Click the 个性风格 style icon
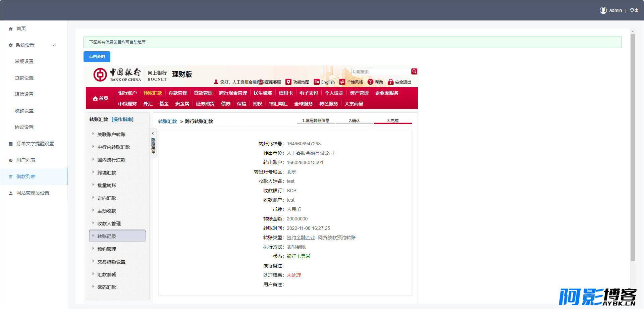The image size is (644, 309). coord(342,82)
